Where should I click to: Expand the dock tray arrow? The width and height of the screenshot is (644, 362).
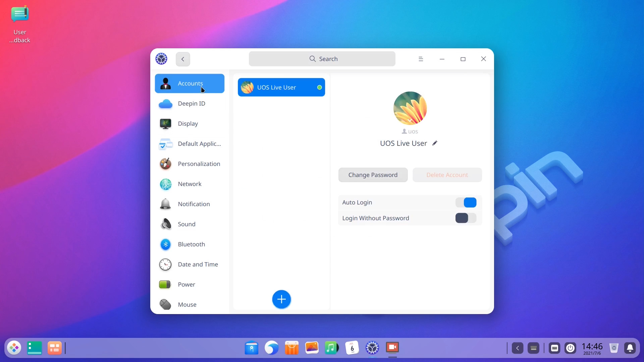518,348
